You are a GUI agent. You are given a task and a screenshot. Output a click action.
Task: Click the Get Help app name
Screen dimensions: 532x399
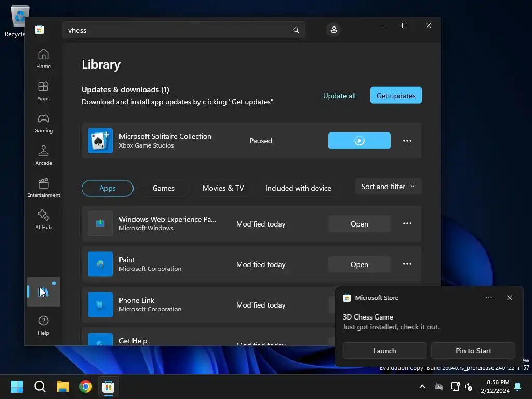click(x=133, y=341)
